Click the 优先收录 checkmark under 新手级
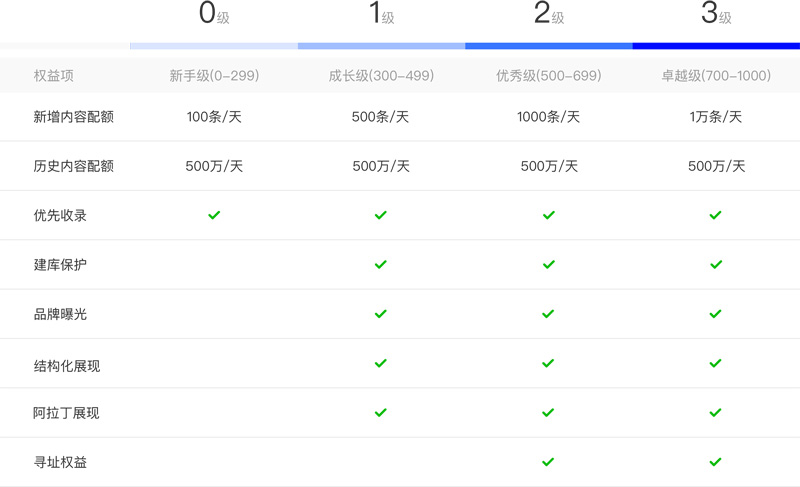The image size is (800, 487). (214, 215)
